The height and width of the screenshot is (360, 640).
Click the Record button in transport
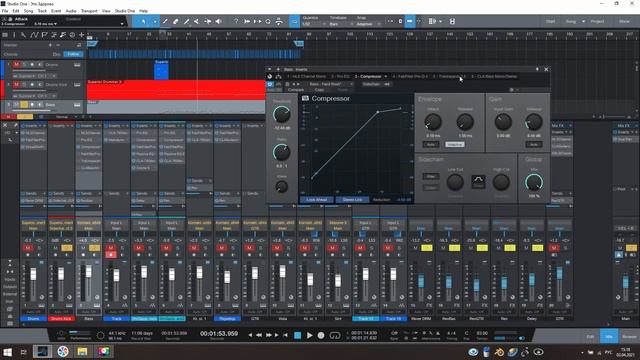coord(321,335)
